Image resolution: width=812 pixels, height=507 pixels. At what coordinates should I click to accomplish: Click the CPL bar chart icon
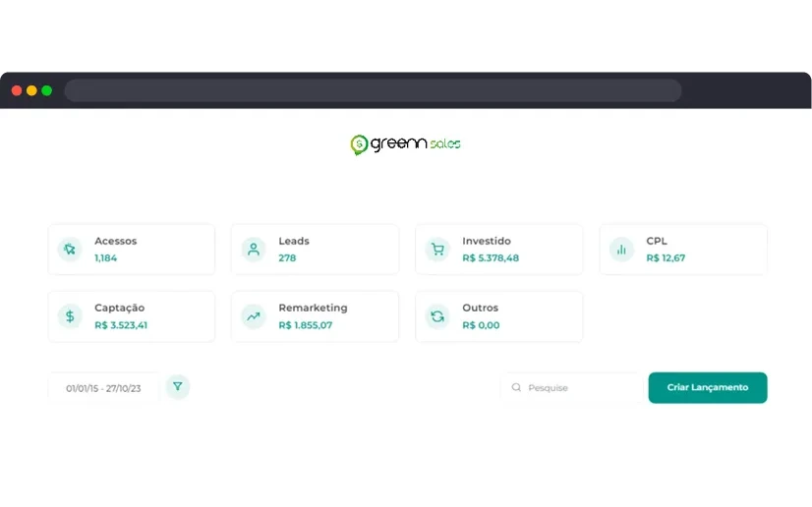click(621, 250)
